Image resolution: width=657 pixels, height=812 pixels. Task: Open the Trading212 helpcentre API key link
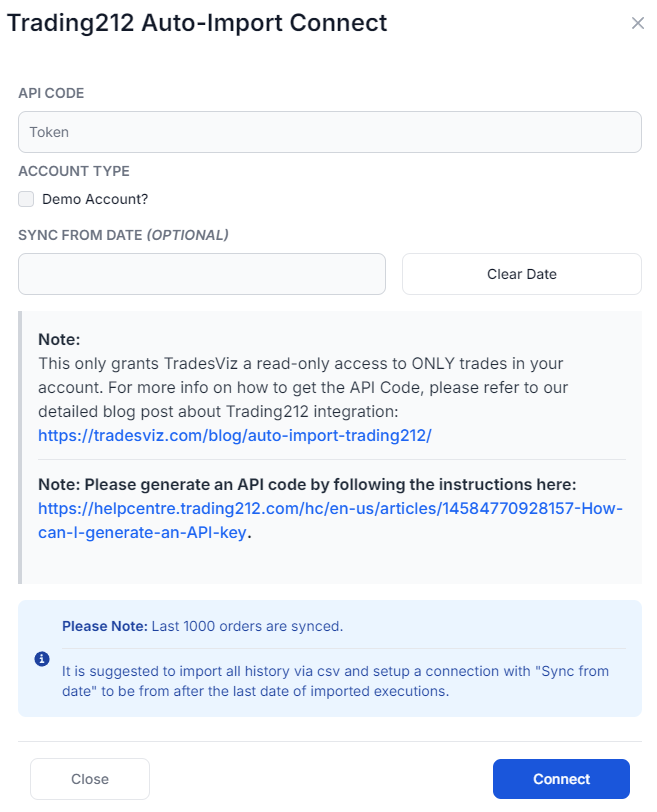point(330,520)
